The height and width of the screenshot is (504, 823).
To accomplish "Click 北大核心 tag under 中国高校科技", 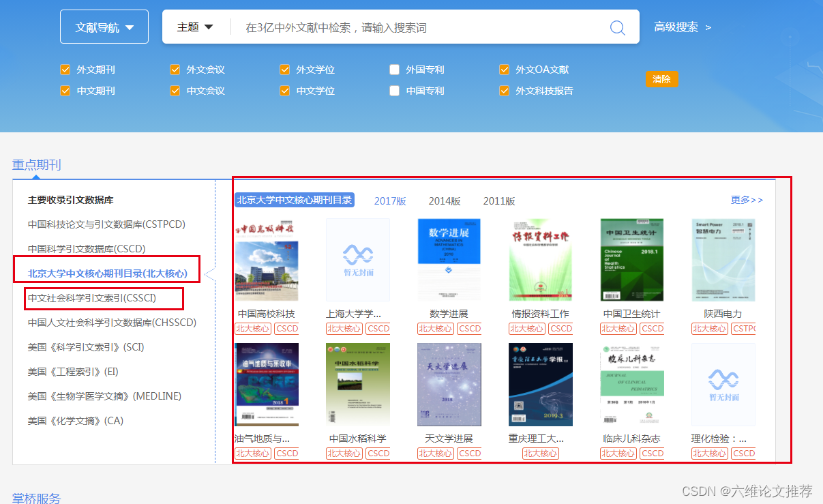I will (253, 329).
